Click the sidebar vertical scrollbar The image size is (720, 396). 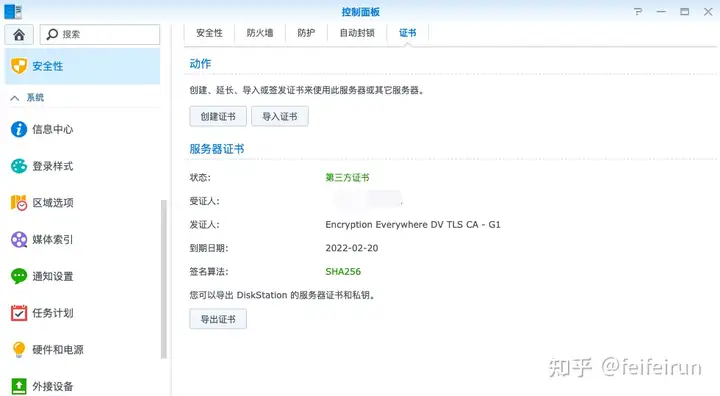pos(163,279)
